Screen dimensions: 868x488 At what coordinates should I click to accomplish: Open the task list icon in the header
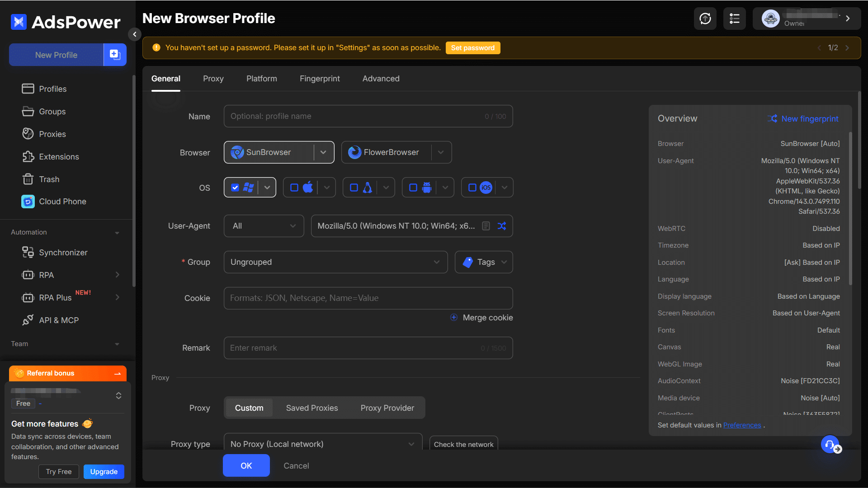coord(735,19)
